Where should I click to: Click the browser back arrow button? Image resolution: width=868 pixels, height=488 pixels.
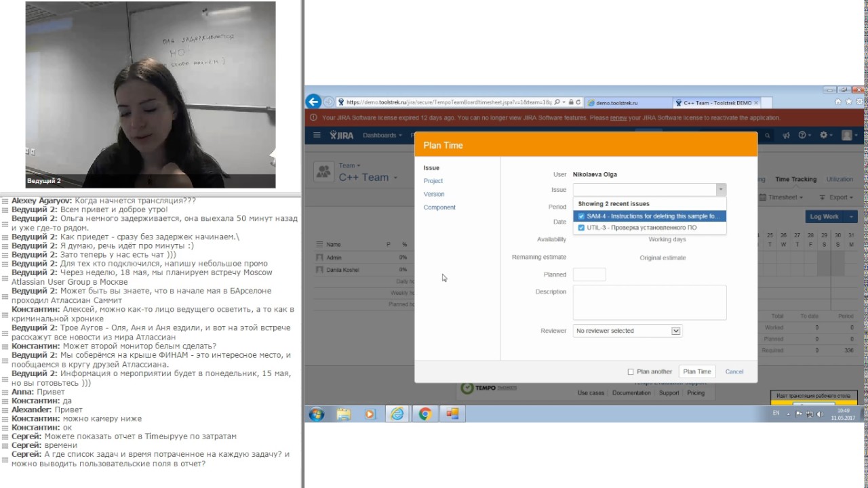pos(313,102)
